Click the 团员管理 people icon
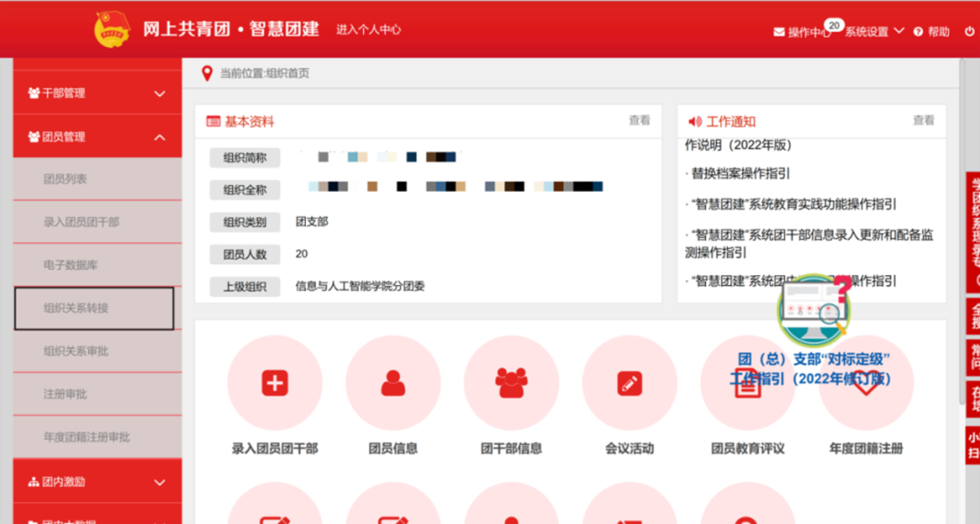980x524 pixels. point(34,137)
